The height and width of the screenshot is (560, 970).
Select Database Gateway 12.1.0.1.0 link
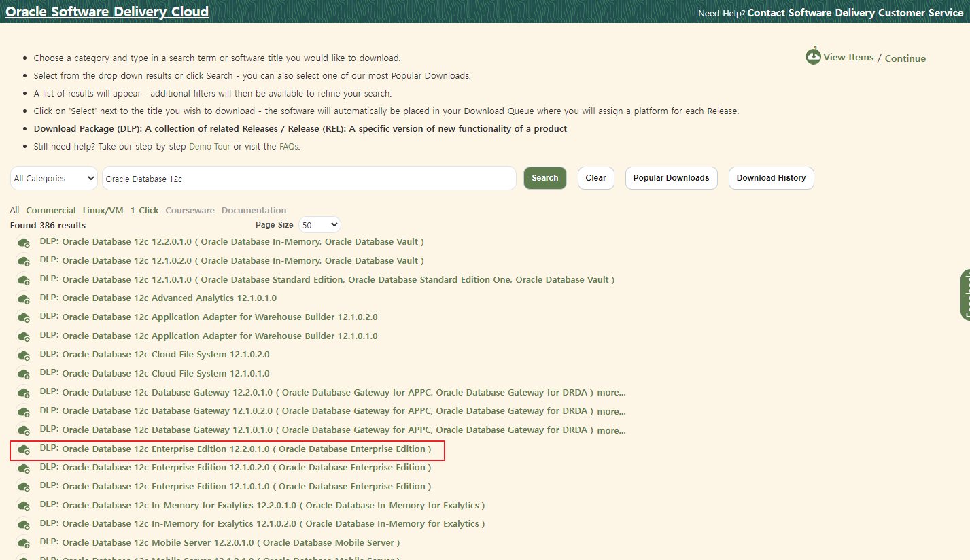[328, 430]
